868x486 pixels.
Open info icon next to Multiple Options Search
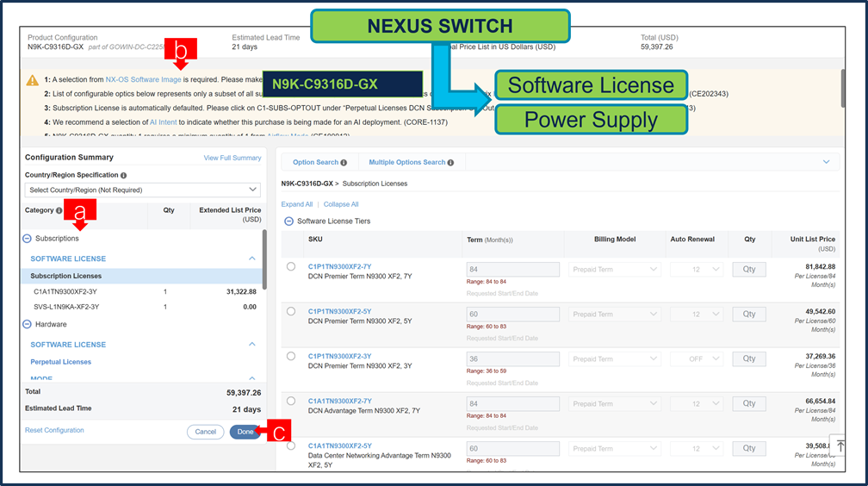[450, 162]
